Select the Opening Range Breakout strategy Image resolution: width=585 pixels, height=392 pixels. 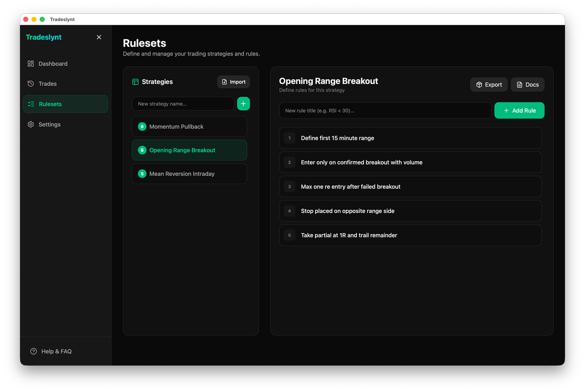coord(189,150)
